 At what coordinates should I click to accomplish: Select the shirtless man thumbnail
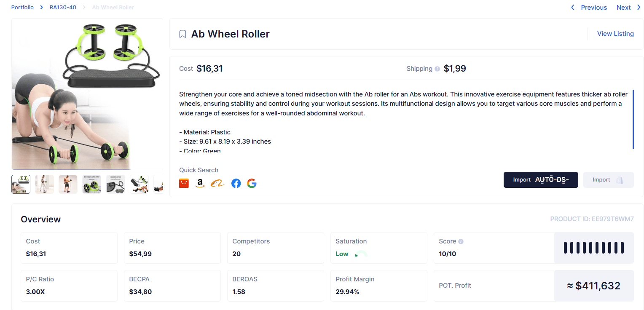[68, 184]
